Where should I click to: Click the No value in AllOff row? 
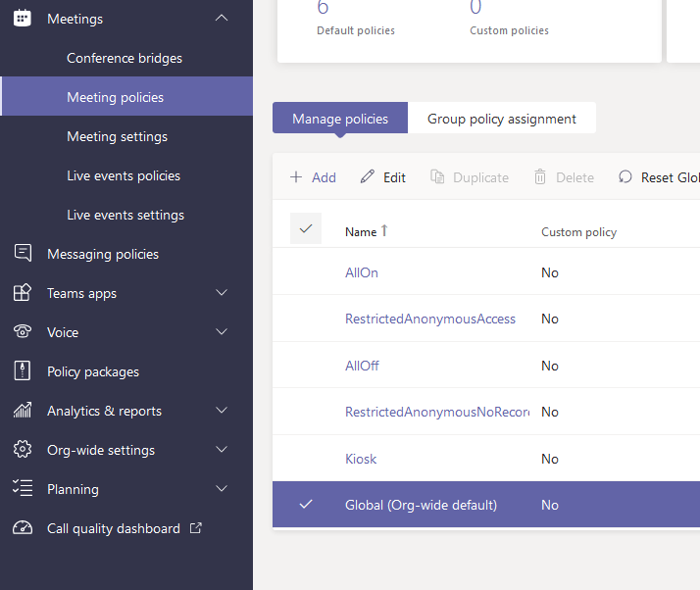pos(550,366)
